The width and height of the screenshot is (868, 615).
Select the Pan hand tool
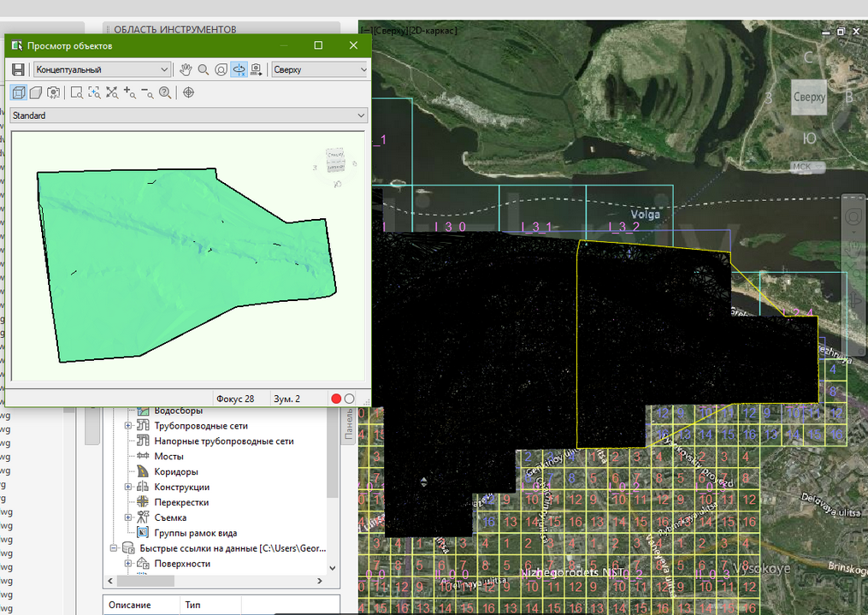(x=186, y=70)
